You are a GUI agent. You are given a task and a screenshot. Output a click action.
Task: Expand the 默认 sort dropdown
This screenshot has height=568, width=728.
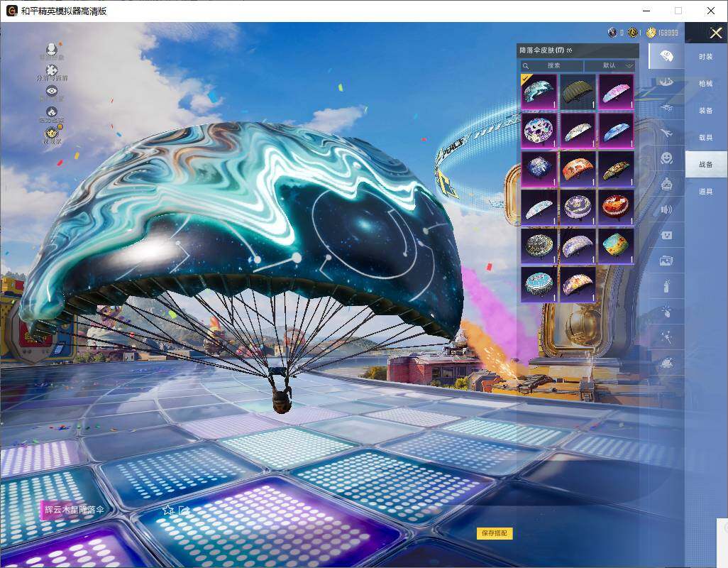click(x=610, y=65)
